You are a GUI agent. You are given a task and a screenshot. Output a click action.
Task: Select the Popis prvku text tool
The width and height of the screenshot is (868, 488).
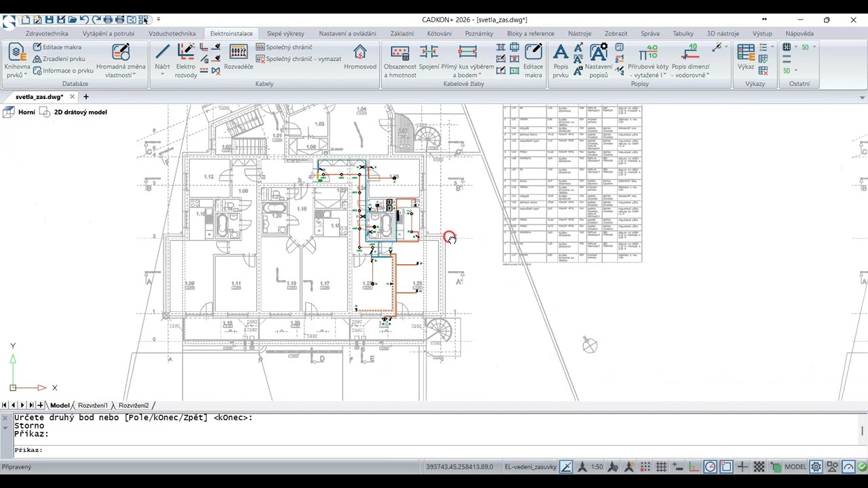(560, 61)
